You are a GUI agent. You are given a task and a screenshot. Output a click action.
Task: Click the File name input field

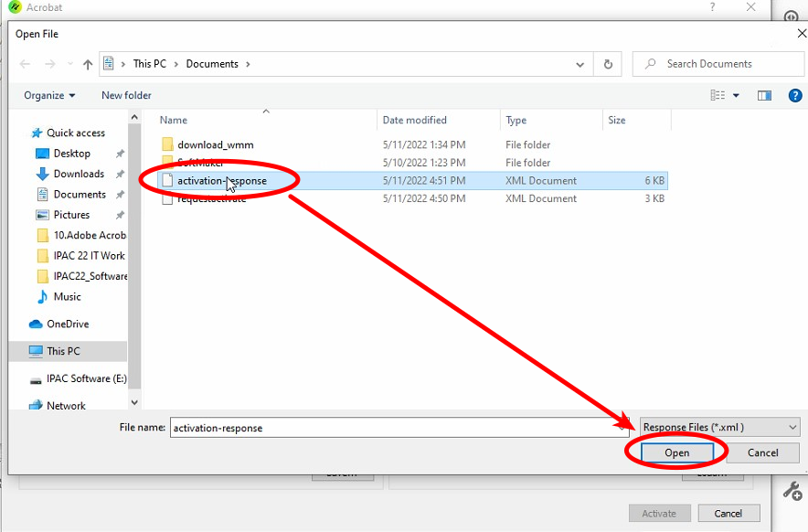point(393,427)
